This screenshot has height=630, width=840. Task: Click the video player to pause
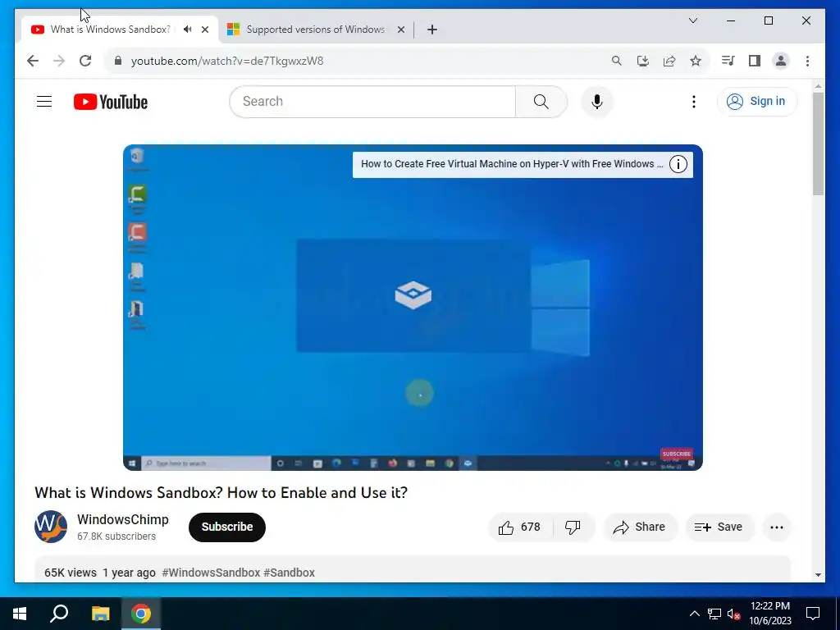pos(413,308)
